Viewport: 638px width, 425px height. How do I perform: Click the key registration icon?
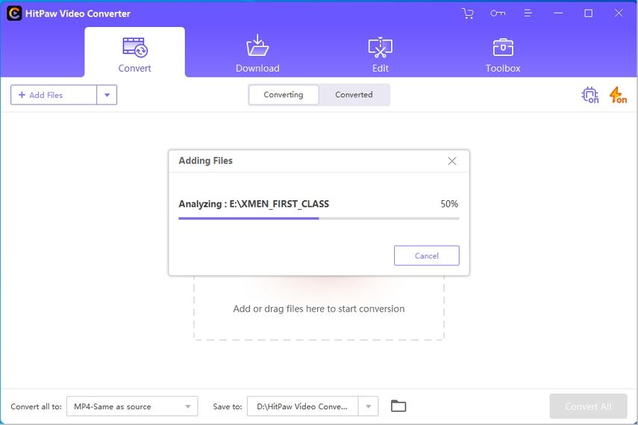(x=498, y=13)
